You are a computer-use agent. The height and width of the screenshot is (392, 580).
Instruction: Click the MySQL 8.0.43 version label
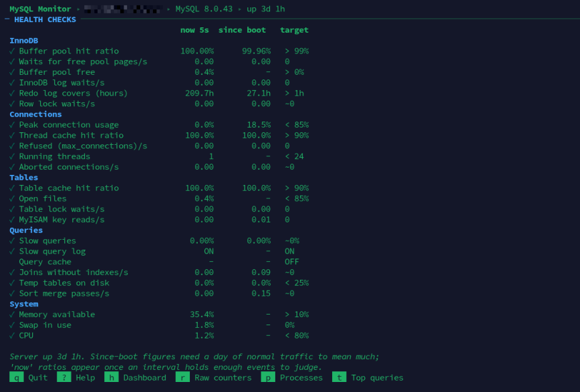[204, 9]
